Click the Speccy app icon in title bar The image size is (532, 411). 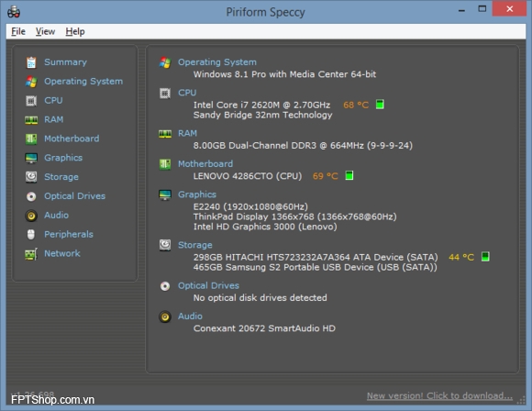point(14,12)
